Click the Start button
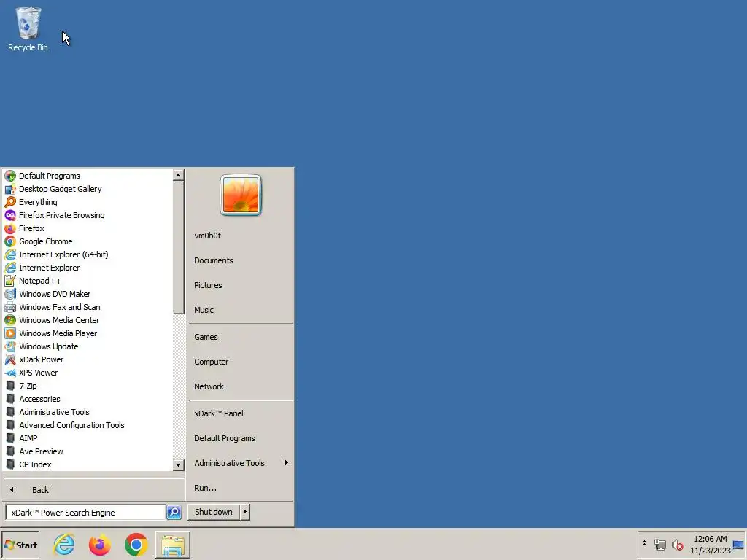The height and width of the screenshot is (560, 747). coord(20,545)
